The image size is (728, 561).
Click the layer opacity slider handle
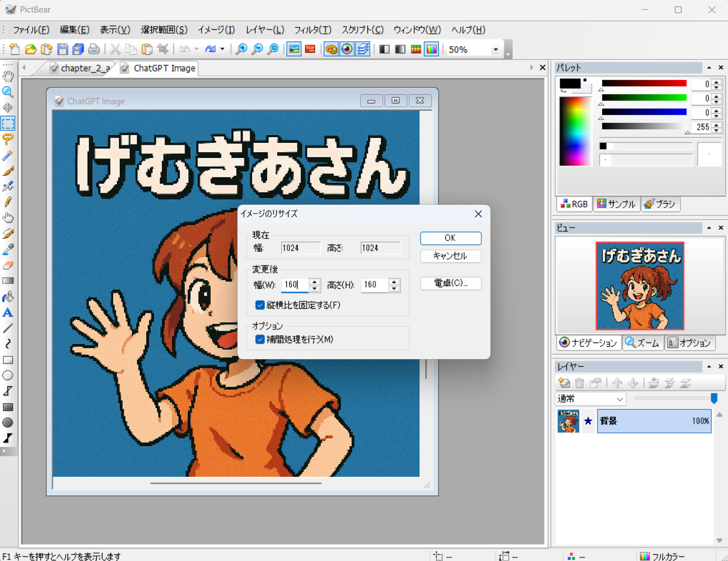click(714, 398)
